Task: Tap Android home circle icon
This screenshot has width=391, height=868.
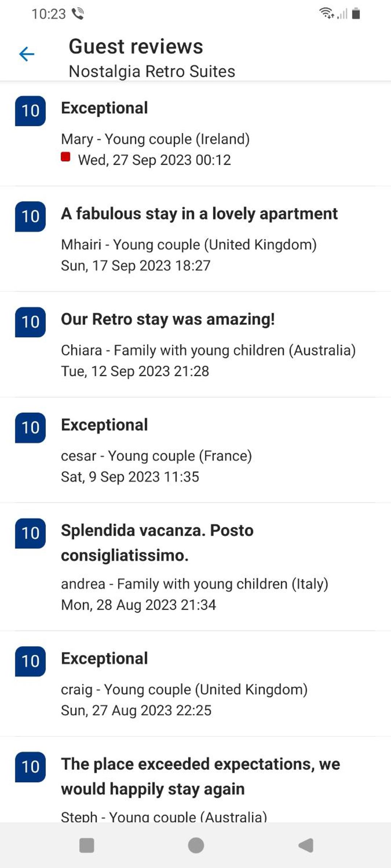Action: click(x=196, y=846)
